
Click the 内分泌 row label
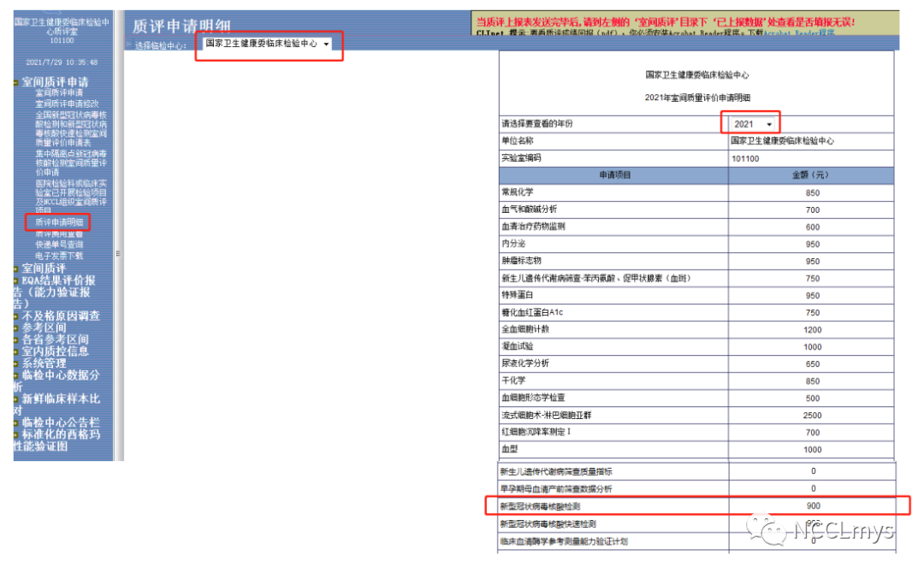[513, 243]
